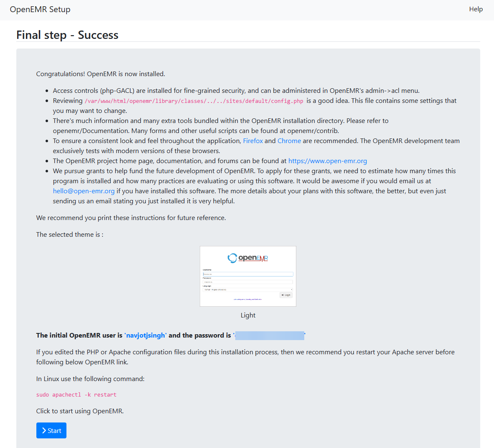Viewport: 494px width, 448px height.
Task: Click the 'Light' theme caption
Action: coord(248,315)
